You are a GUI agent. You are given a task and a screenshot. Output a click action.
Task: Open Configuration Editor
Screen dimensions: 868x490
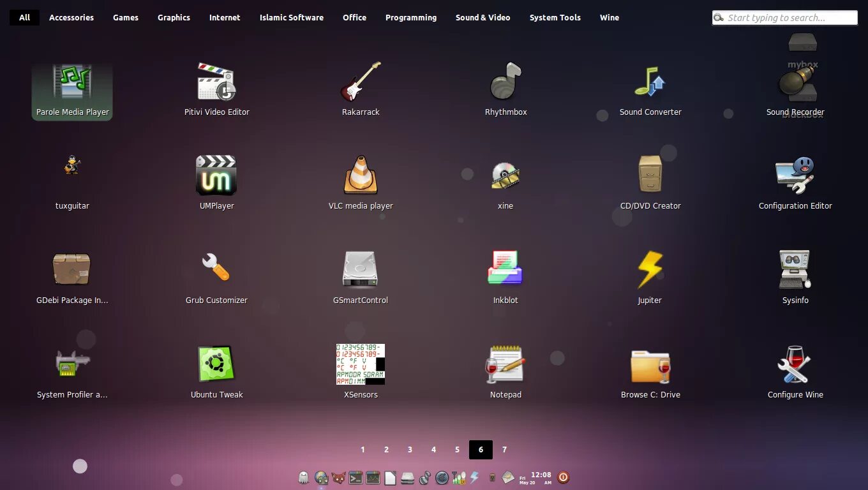(795, 184)
